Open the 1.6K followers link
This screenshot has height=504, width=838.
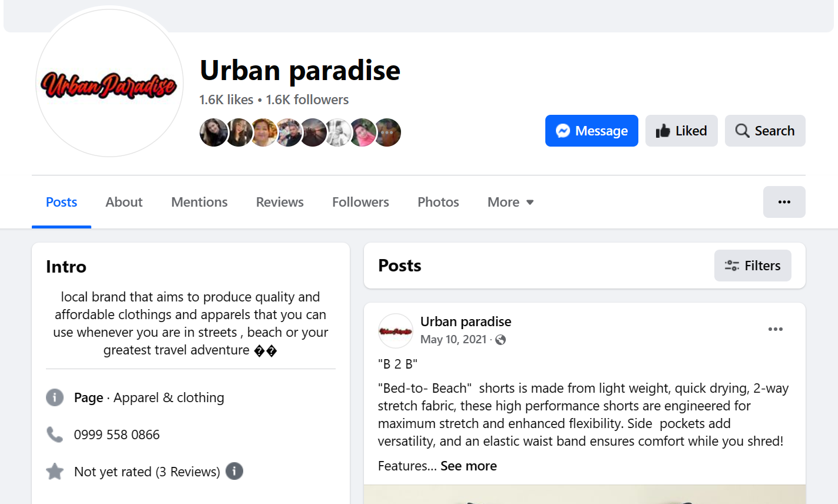(x=307, y=100)
